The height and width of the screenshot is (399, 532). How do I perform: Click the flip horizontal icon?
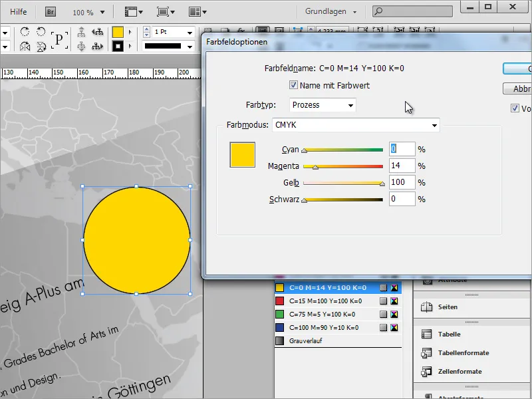point(25,46)
